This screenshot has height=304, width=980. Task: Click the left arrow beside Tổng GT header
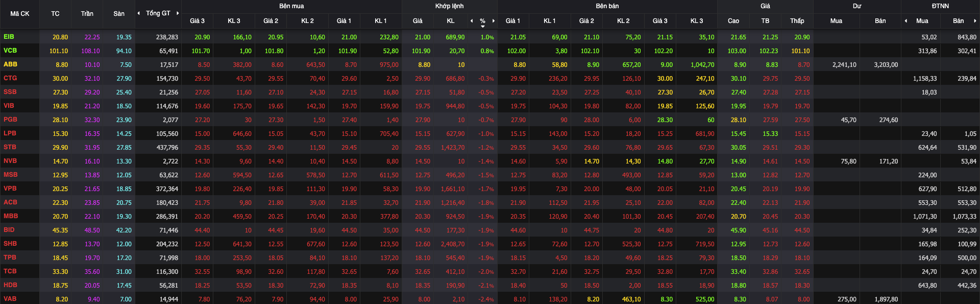[139, 13]
